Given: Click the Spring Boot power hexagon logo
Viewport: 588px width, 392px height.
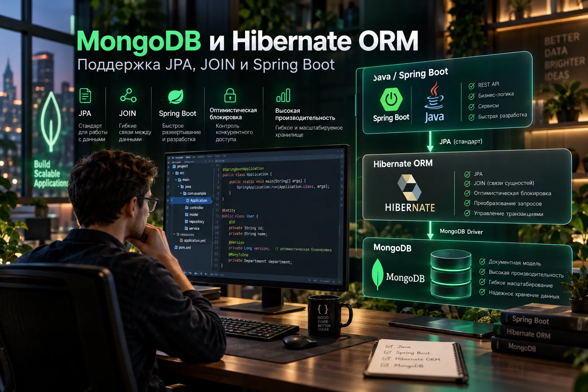Looking at the screenshot, I should 391,99.
